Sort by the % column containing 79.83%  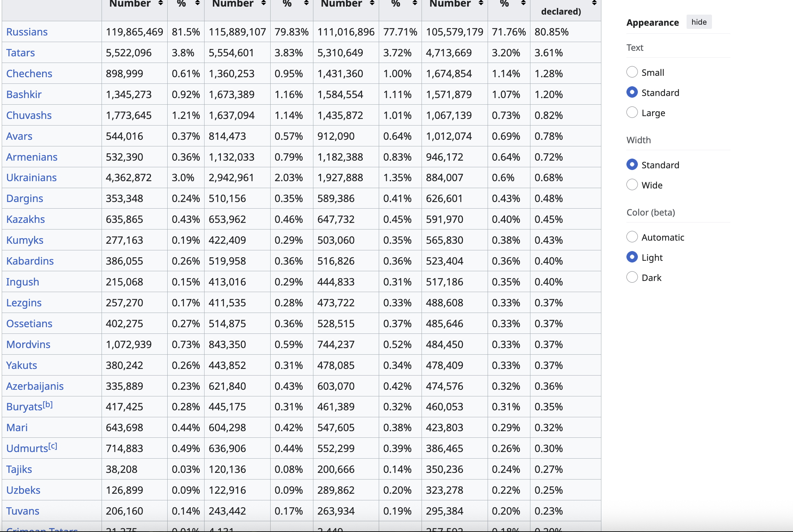tap(306, 3)
